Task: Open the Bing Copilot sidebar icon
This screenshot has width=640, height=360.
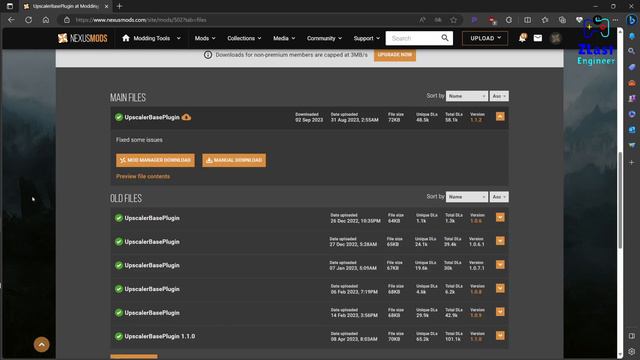Action: coord(631,20)
